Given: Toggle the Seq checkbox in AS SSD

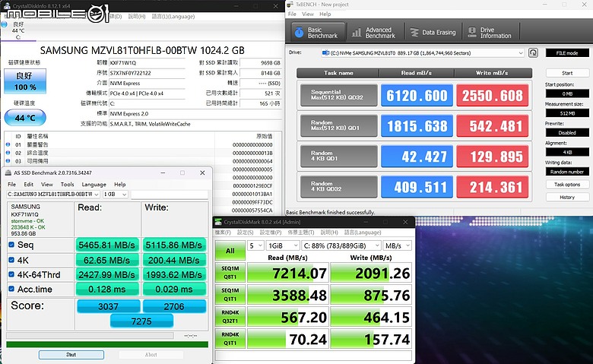Looking at the screenshot, I should [11, 245].
